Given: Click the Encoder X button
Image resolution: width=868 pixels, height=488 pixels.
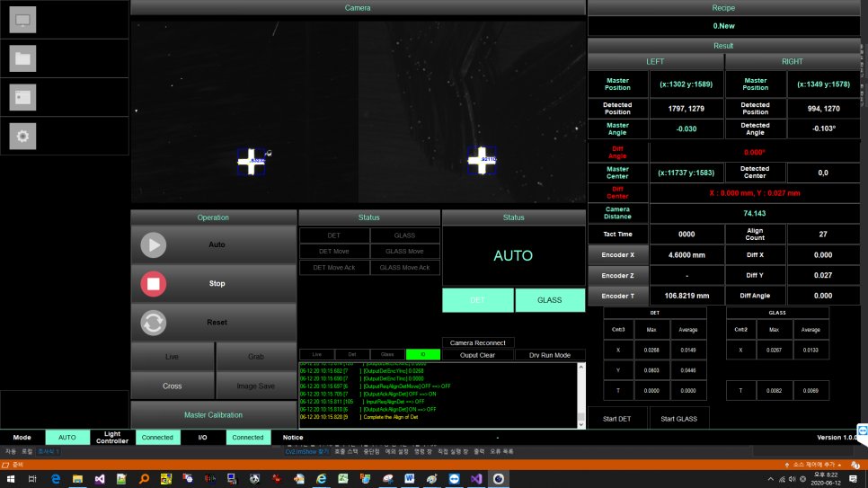Looking at the screenshot, I should click(618, 255).
